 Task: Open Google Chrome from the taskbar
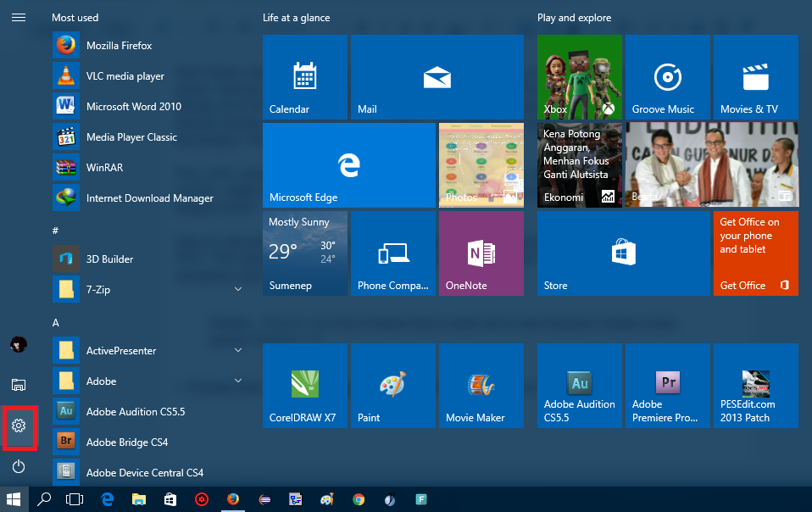[359, 499]
